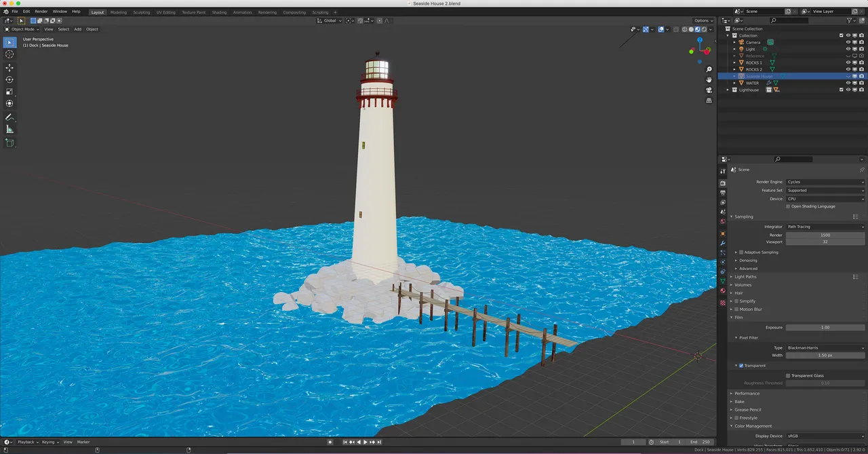Select the Move tool in the toolbar
This screenshot has width=868, height=454.
pyautogui.click(x=9, y=68)
